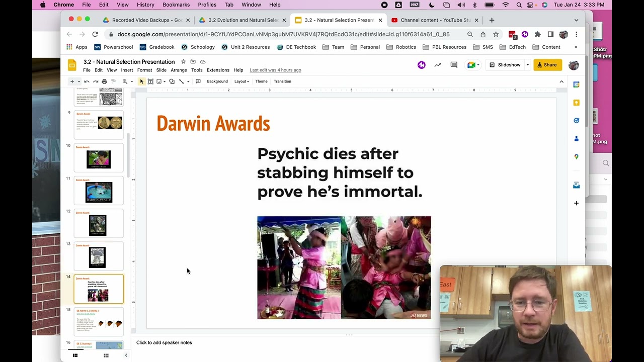The width and height of the screenshot is (644, 362).
Task: Switch to filmstrip view icon at the bottom left
Action: tap(75, 355)
